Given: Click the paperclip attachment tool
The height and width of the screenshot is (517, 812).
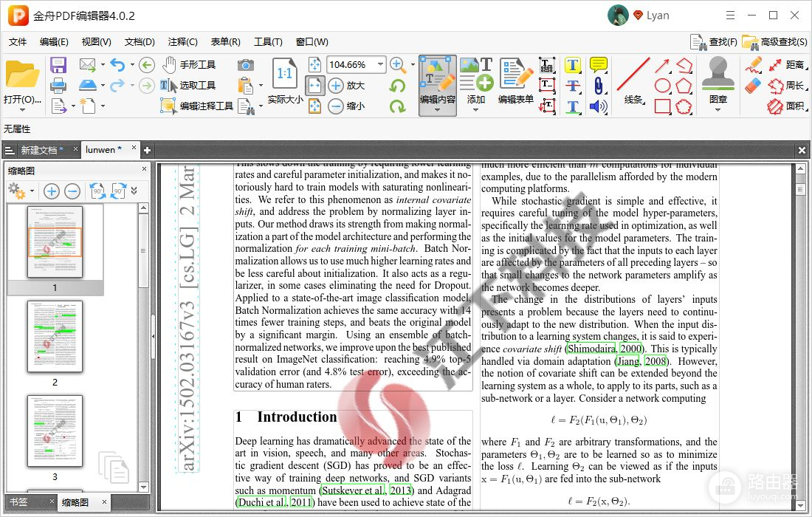Looking at the screenshot, I should (598, 86).
